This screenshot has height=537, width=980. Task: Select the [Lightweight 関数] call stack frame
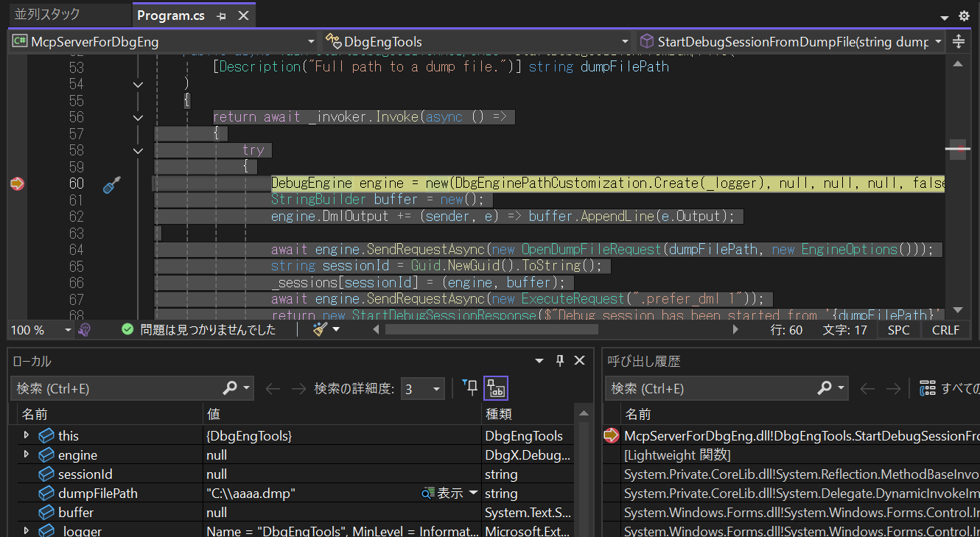coord(677,455)
